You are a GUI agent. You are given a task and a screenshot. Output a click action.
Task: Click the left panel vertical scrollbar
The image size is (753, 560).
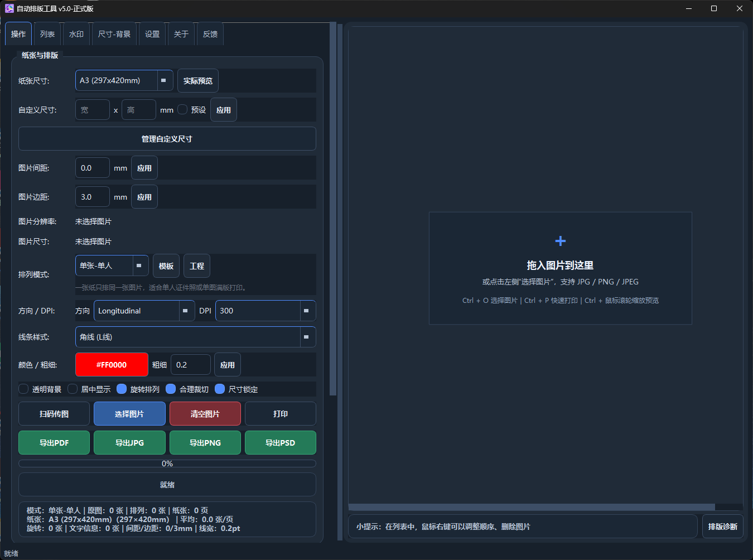[x=333, y=209]
